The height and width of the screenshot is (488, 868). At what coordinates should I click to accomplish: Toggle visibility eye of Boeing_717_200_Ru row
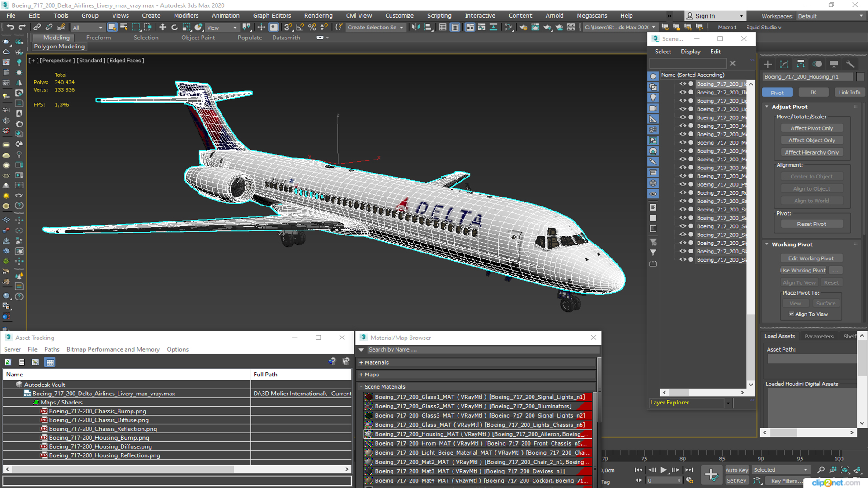point(683,192)
